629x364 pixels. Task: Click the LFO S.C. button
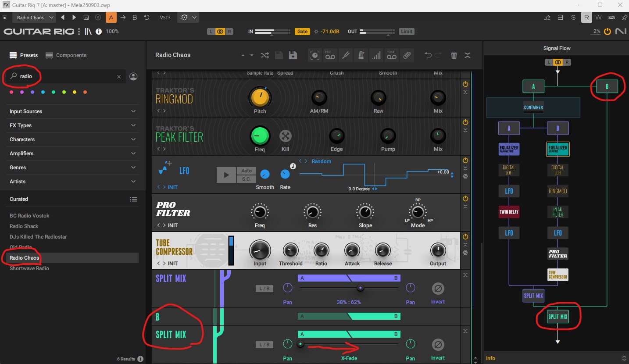click(247, 179)
